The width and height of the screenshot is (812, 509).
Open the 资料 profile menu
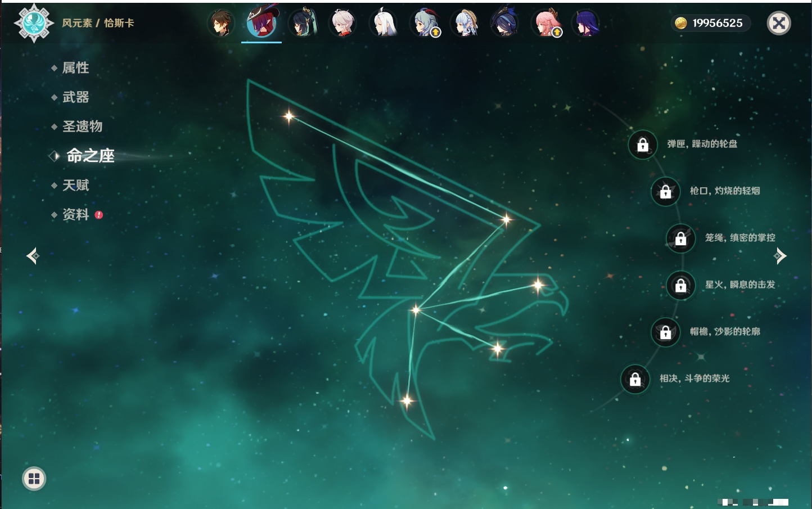pos(75,214)
